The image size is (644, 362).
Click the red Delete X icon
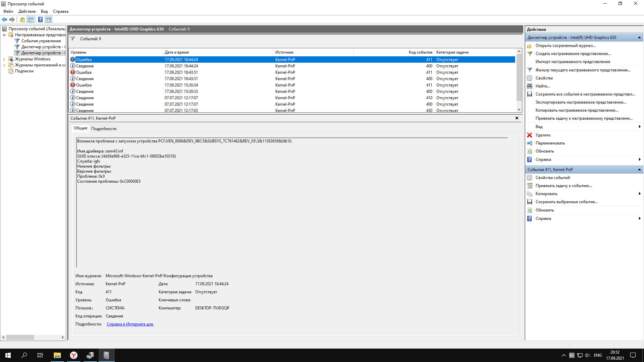point(530,135)
